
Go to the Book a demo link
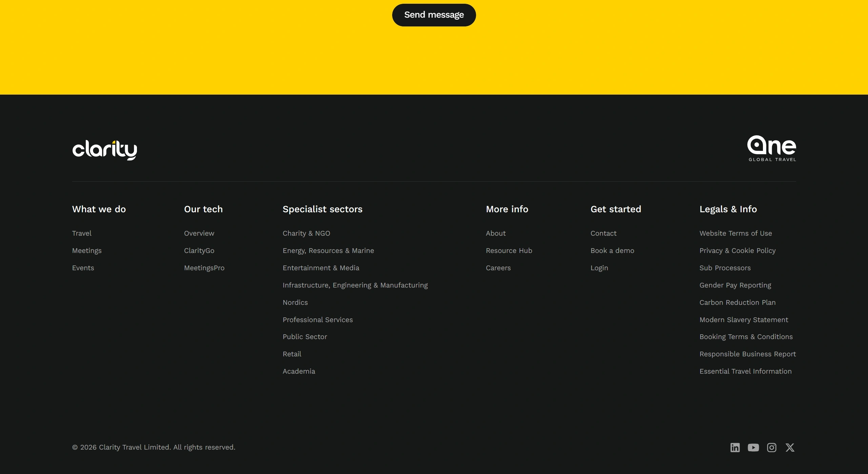coord(612,251)
